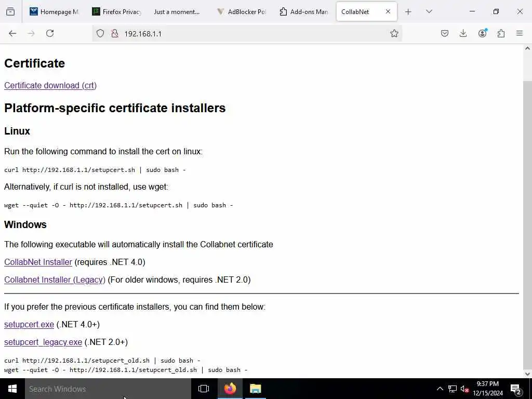
Task: Open Firefox View recent browsing icon
Action: [10, 11]
